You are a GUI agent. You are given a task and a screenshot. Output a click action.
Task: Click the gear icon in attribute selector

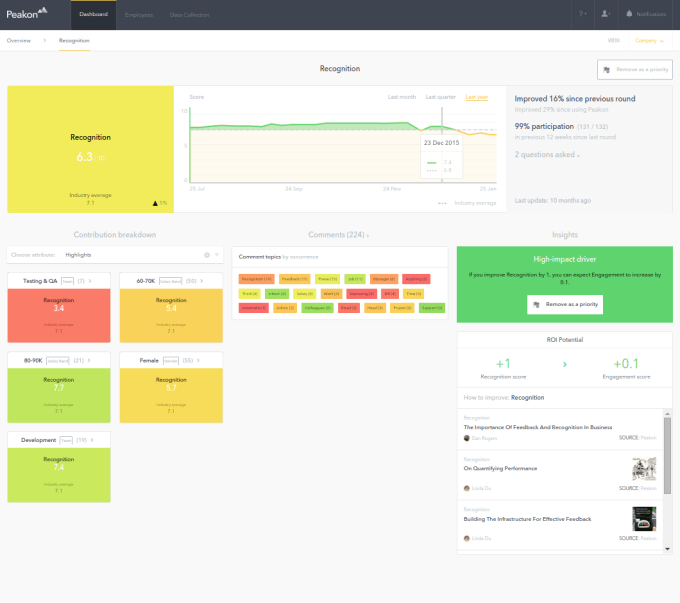pos(207,255)
